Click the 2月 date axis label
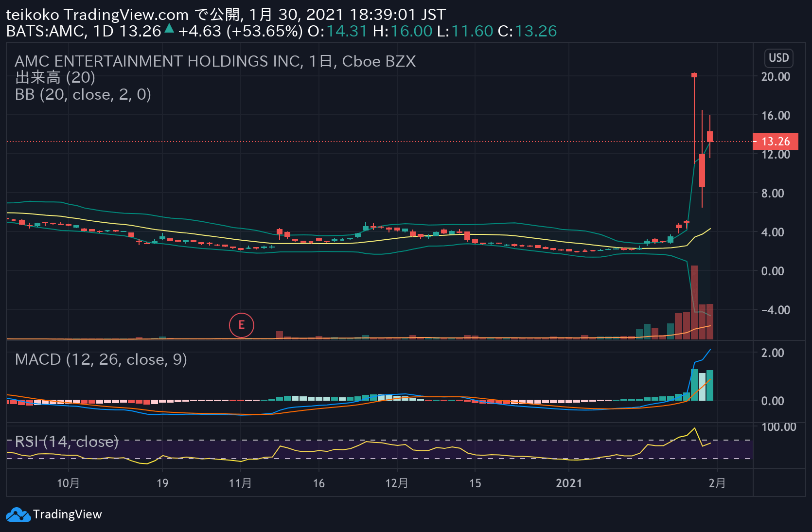The width and height of the screenshot is (812, 532). tap(717, 483)
